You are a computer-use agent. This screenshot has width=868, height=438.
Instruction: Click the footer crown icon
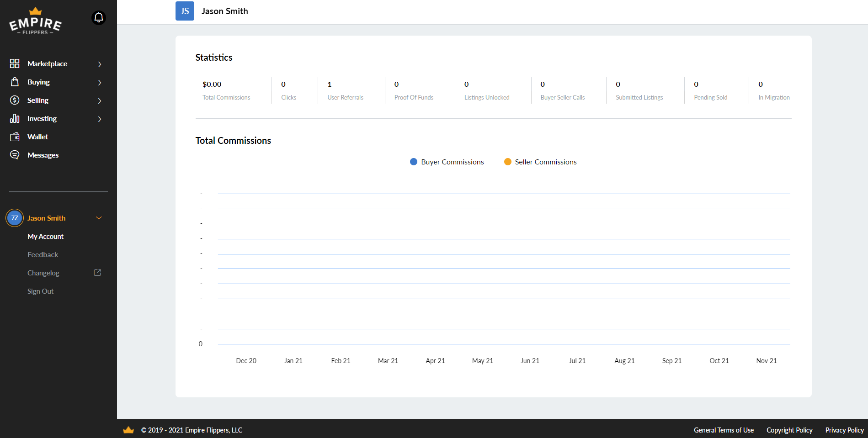pyautogui.click(x=128, y=430)
